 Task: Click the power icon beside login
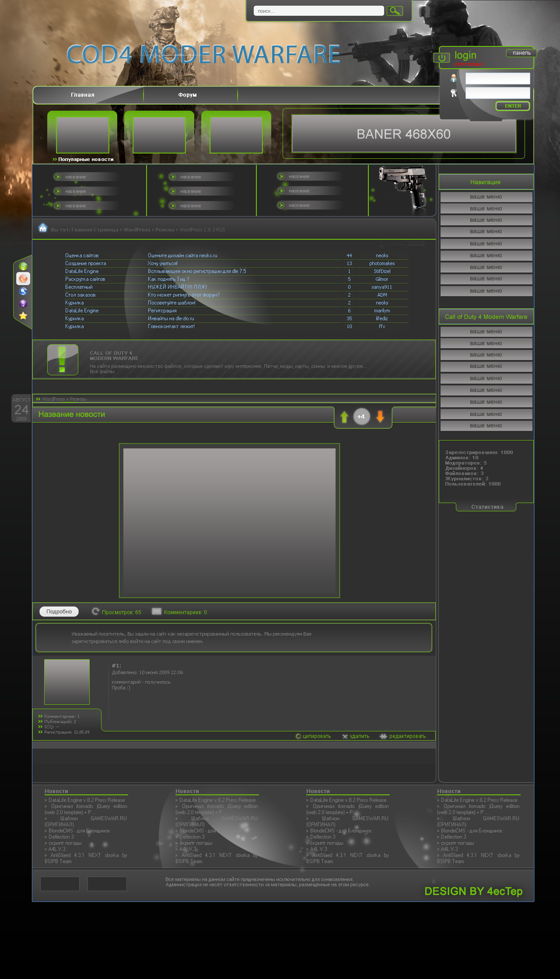pos(442,57)
